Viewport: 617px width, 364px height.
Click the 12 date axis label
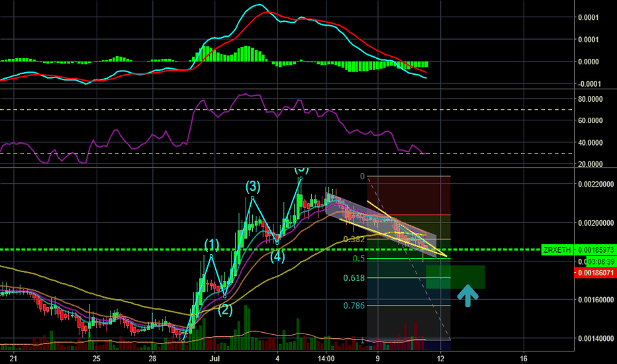click(x=441, y=359)
